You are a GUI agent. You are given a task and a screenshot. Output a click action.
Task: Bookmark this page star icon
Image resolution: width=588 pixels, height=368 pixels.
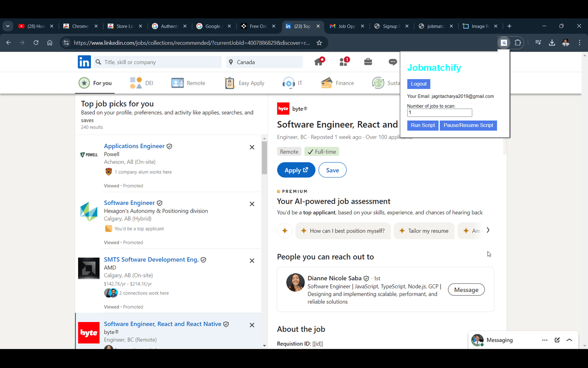[319, 43]
